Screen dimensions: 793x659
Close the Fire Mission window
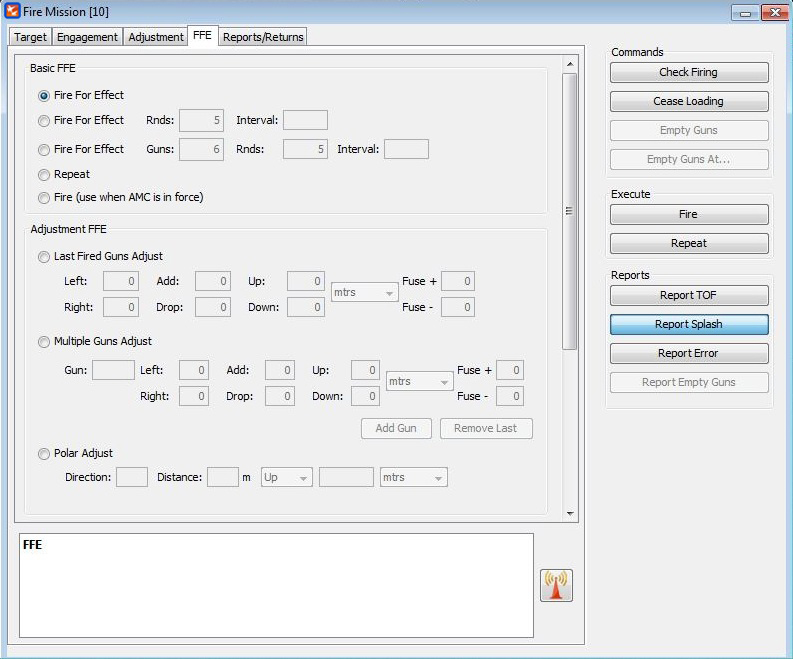[x=775, y=13]
